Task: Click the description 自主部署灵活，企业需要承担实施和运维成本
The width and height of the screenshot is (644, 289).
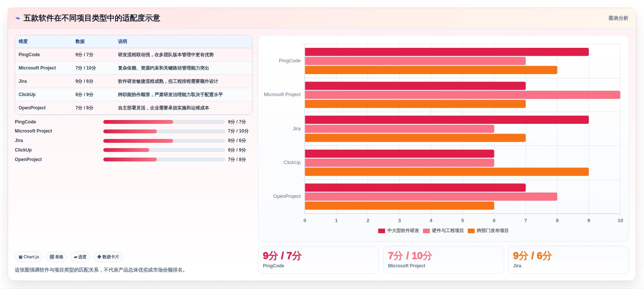Action: pos(164,108)
